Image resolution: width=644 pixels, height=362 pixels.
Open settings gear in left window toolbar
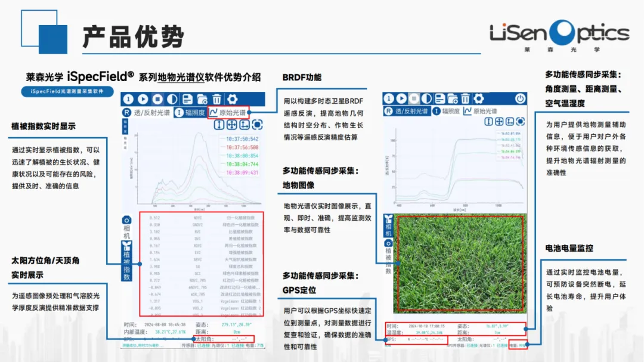tap(233, 99)
